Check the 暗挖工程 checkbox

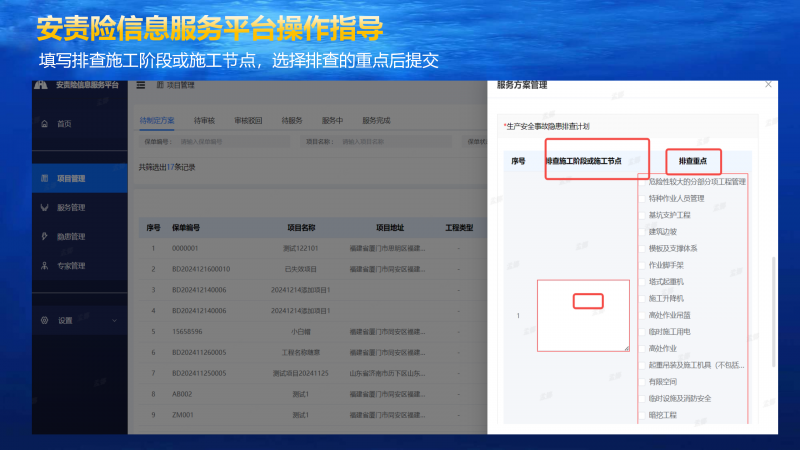pyautogui.click(x=642, y=415)
